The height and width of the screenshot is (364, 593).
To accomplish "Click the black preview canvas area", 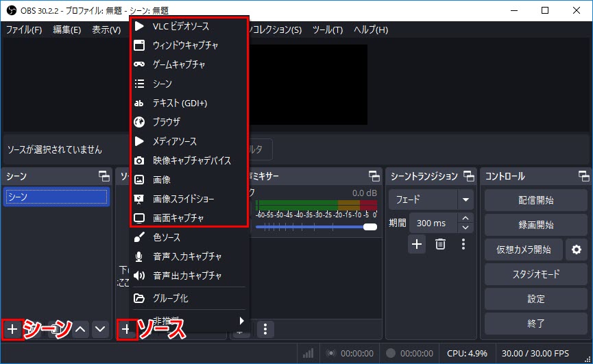I will coord(308,84).
